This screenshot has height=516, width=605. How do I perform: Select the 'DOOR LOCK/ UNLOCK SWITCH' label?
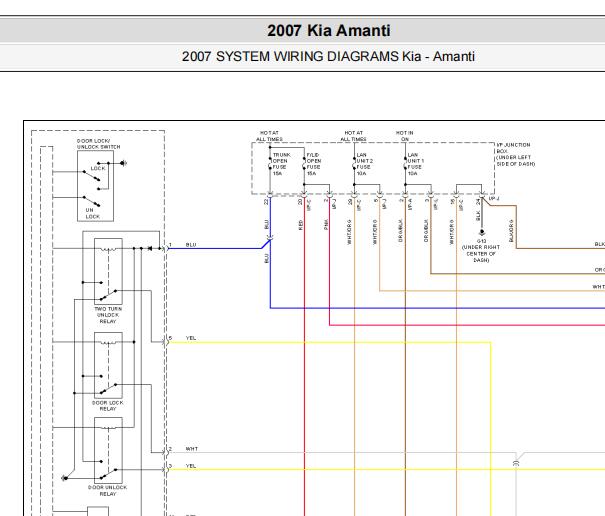pyautogui.click(x=98, y=144)
